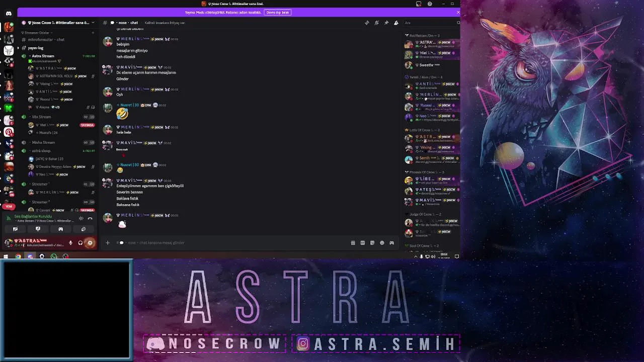Viewport: 644px width, 362px height.
Task: Disconnect from voice channel
Action: click(90, 219)
